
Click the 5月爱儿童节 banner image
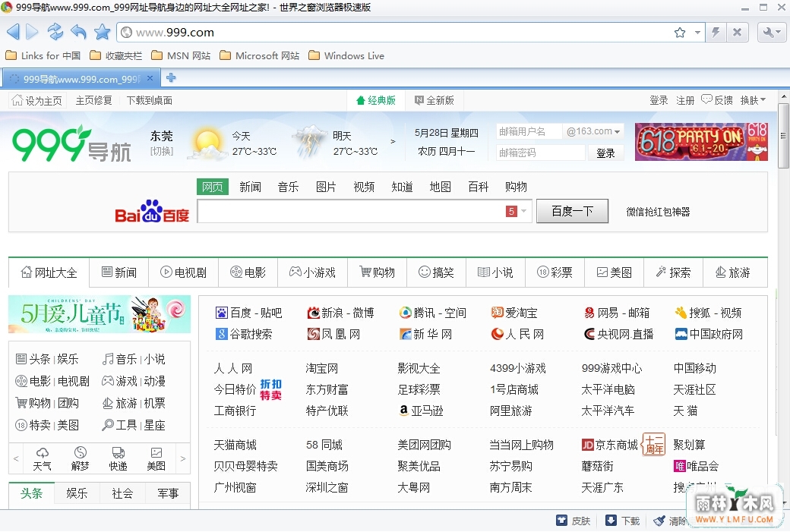pyautogui.click(x=100, y=314)
